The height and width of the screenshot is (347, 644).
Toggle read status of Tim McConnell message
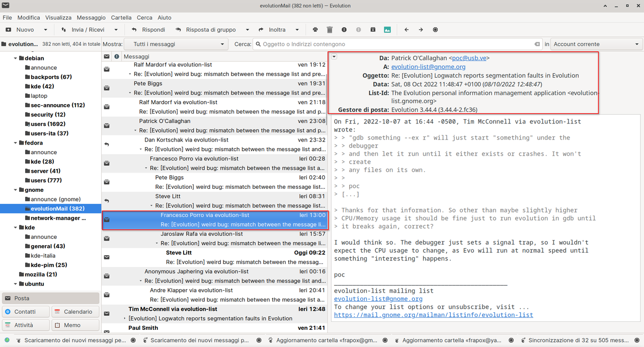pos(107,313)
